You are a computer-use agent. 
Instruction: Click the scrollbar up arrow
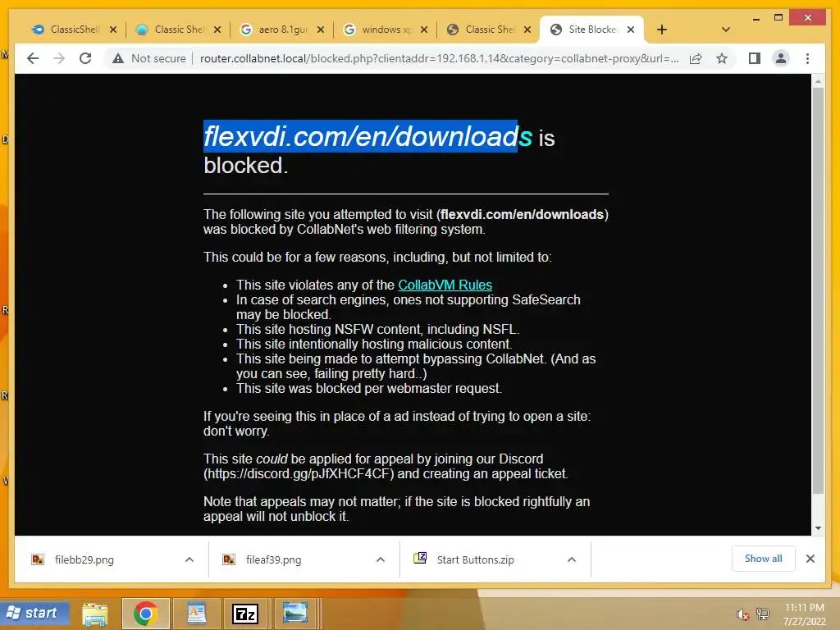(x=818, y=81)
